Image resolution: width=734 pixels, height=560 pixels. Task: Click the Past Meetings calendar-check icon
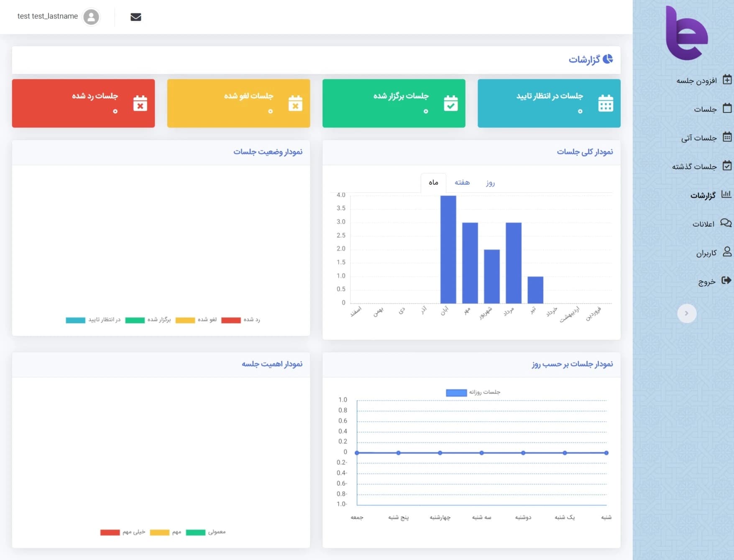click(x=727, y=166)
